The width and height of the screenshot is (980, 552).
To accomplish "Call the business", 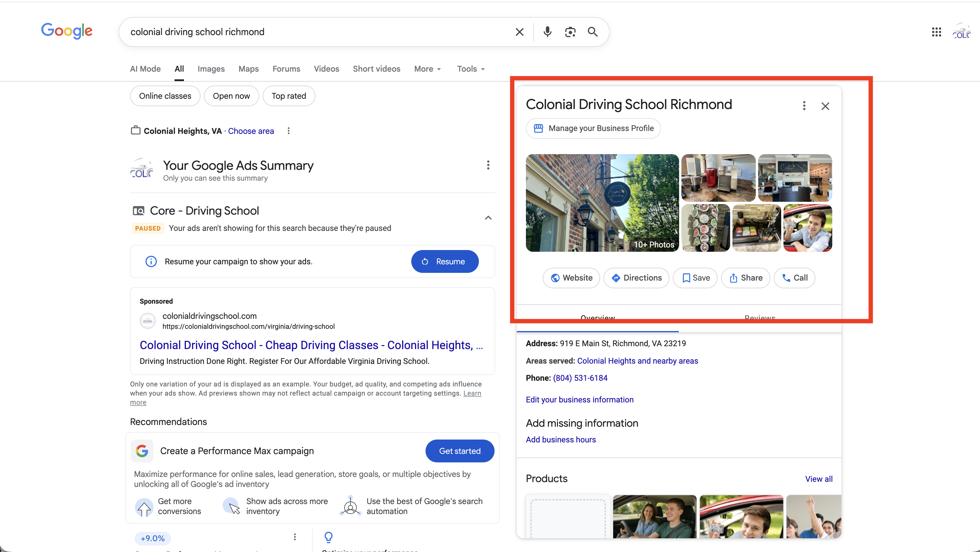I will (794, 278).
